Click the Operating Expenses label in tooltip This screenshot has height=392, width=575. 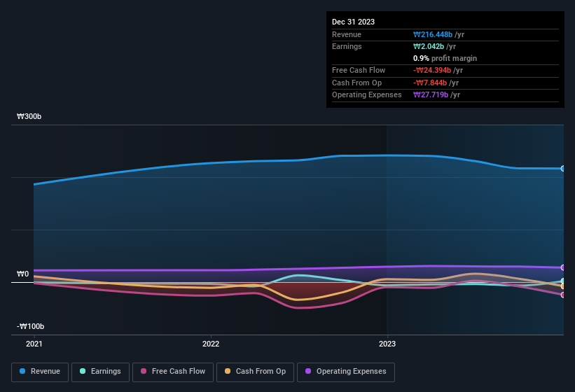pyautogui.click(x=367, y=95)
